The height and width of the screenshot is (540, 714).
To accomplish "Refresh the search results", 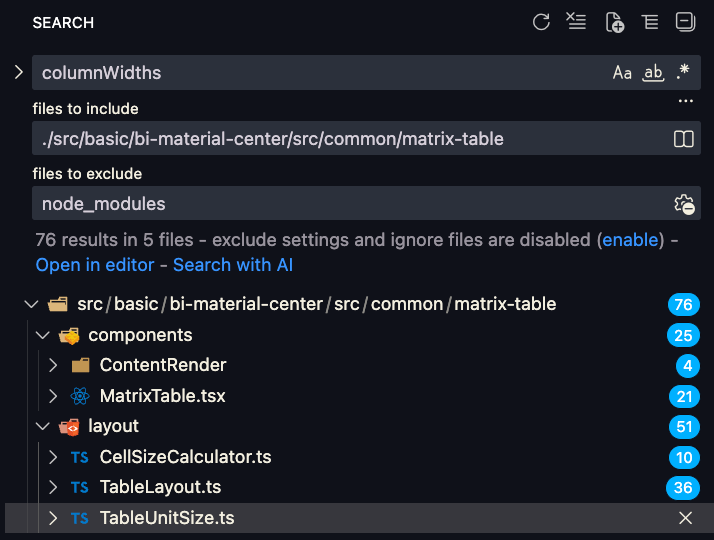I will pyautogui.click(x=541, y=22).
